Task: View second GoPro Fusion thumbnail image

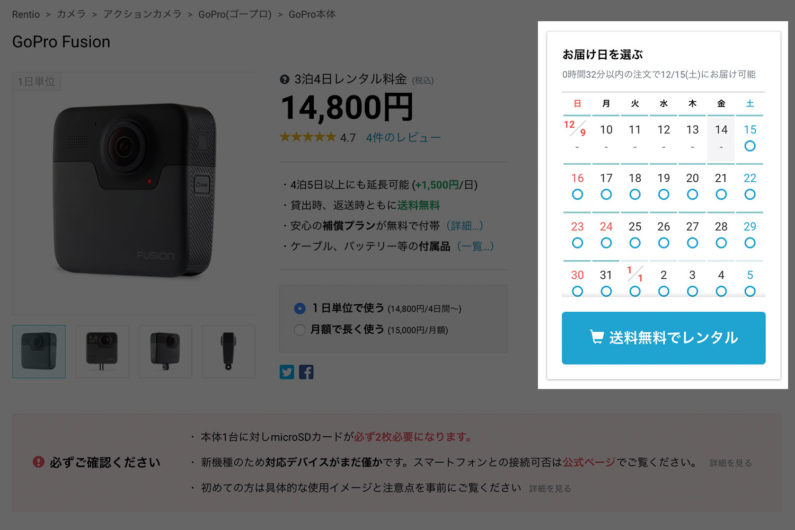Action: [102, 351]
